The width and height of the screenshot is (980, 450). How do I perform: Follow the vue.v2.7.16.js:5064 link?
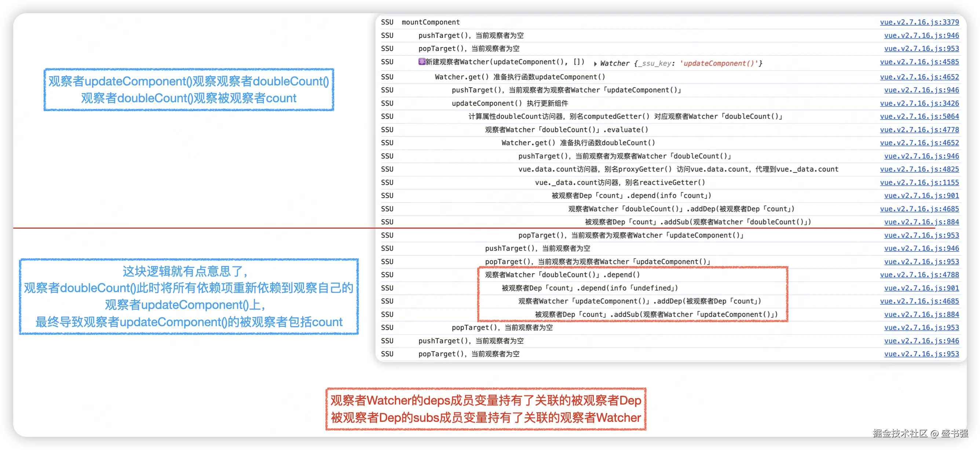(x=919, y=116)
